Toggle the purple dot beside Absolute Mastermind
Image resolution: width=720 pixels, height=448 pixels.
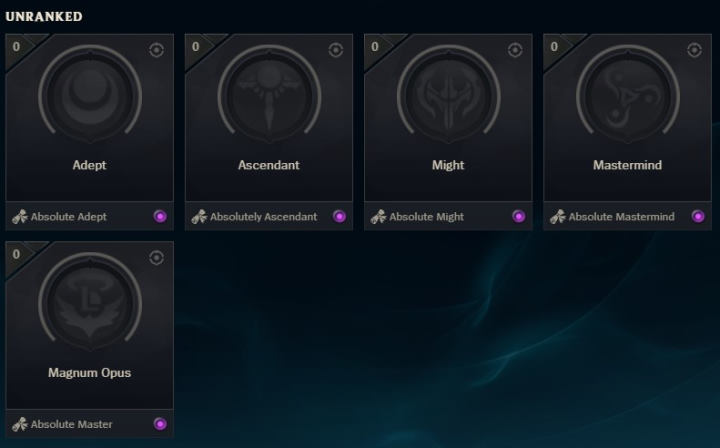click(x=698, y=216)
